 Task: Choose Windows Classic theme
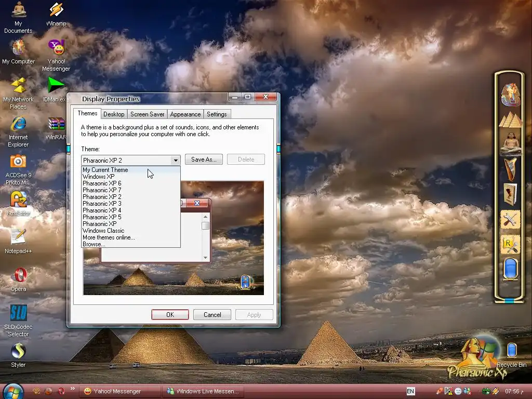point(130,231)
